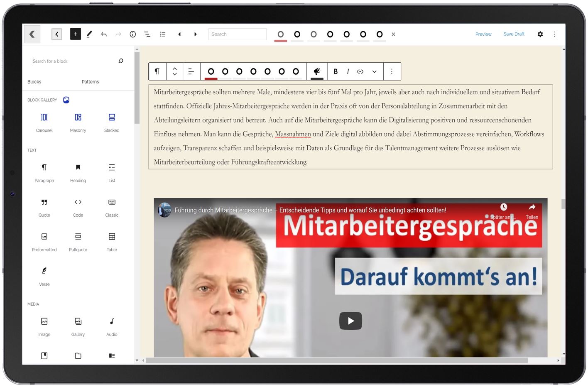The width and height of the screenshot is (588, 387).
Task: Insert a Table block
Action: click(112, 242)
